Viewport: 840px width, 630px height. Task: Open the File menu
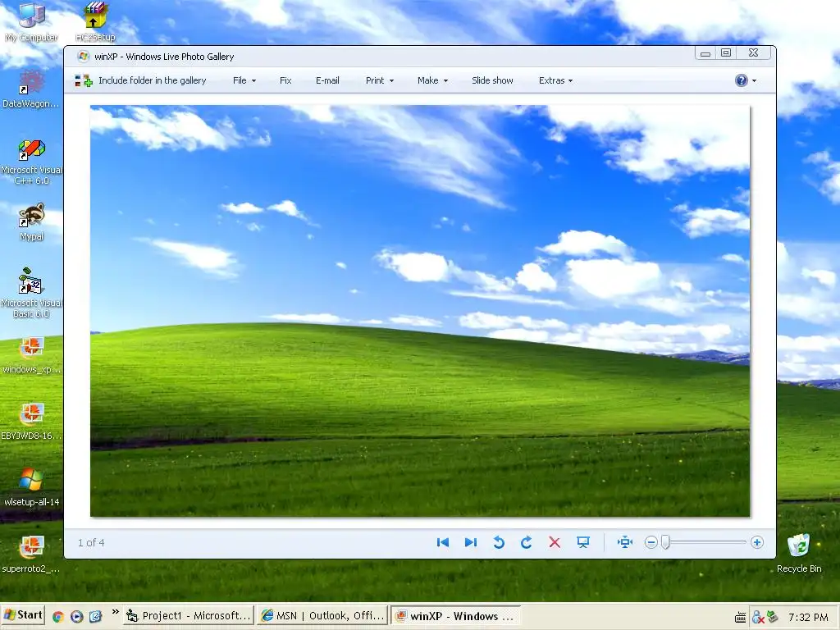point(244,80)
